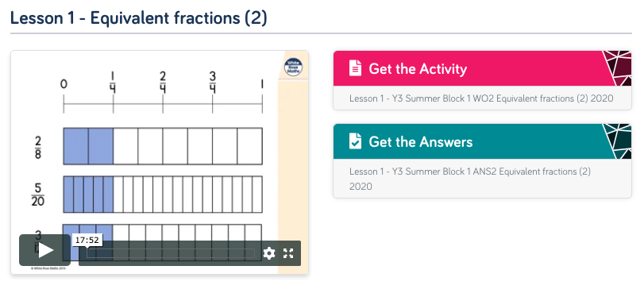Click the document icon beside Get the Activity
Screen dimensions: 644x289
355,68
